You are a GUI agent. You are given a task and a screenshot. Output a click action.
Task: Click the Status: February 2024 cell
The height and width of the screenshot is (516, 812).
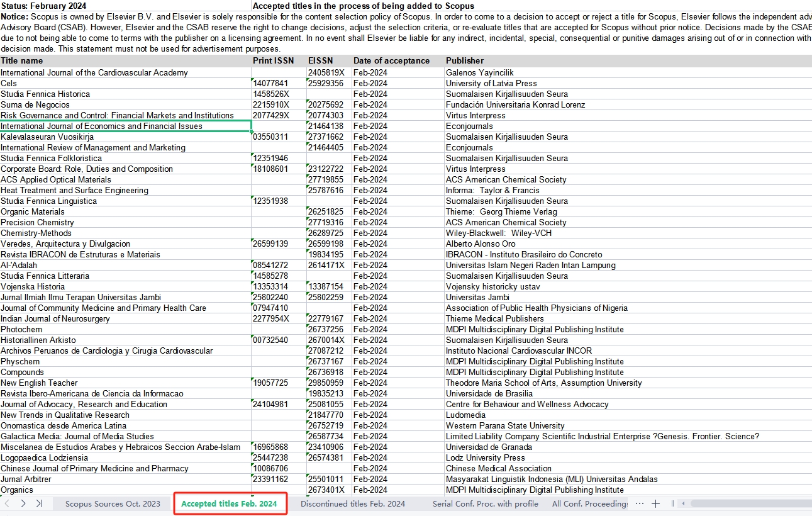(x=126, y=6)
